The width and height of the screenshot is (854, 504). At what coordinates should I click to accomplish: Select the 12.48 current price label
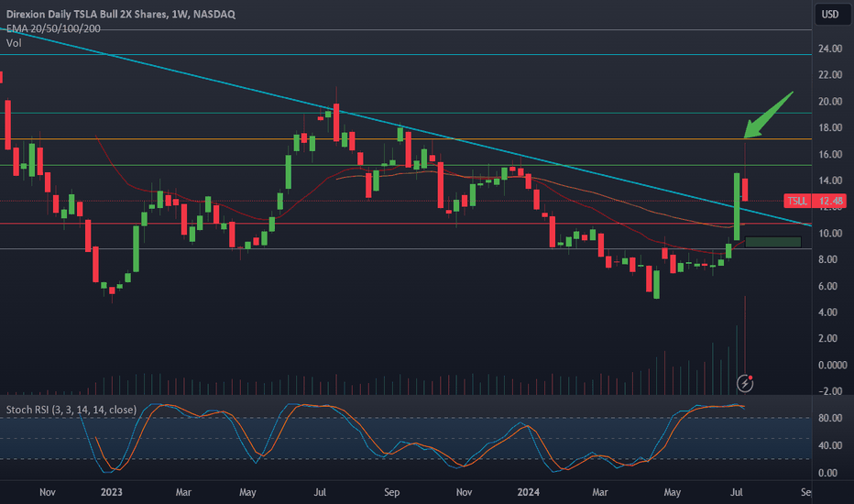[830, 201]
